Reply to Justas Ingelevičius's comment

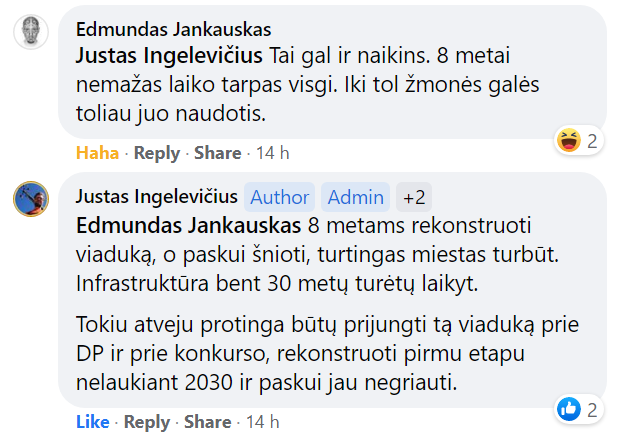pyautogui.click(x=146, y=422)
